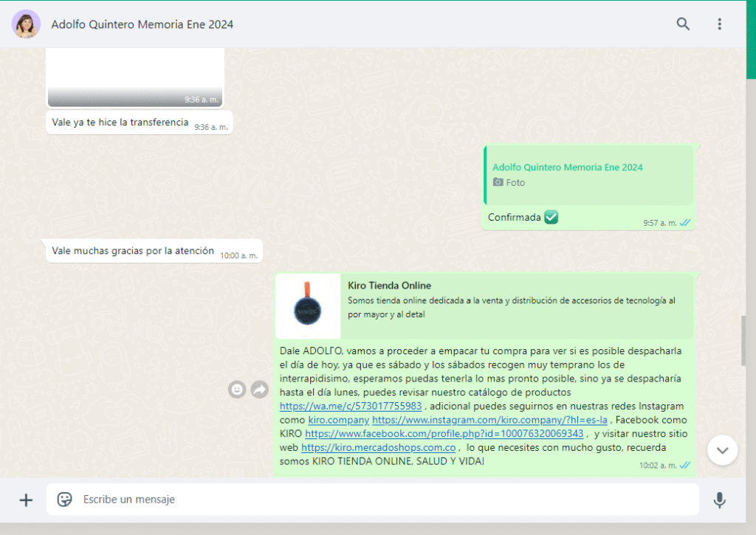Open the wa.me catalog link

[351, 407]
